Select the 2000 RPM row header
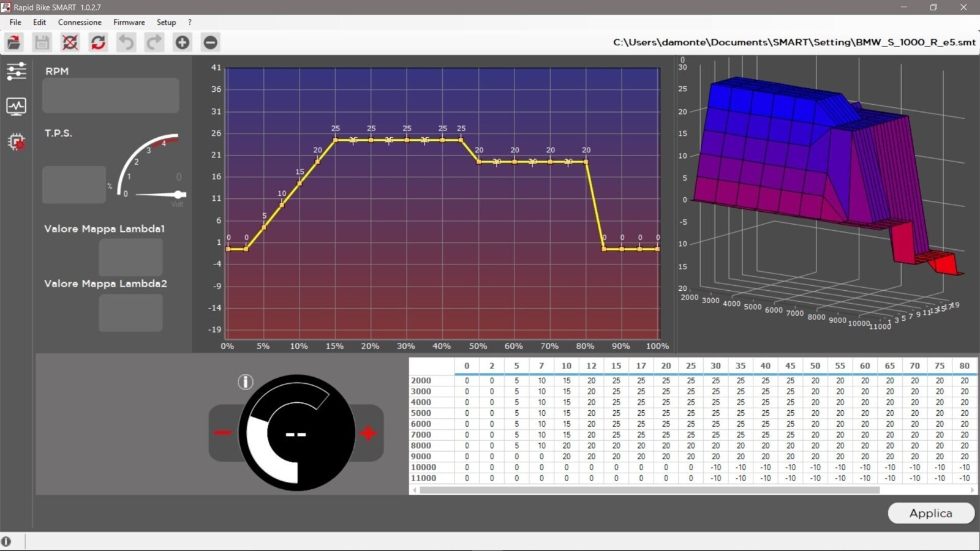980x551 pixels. (421, 381)
